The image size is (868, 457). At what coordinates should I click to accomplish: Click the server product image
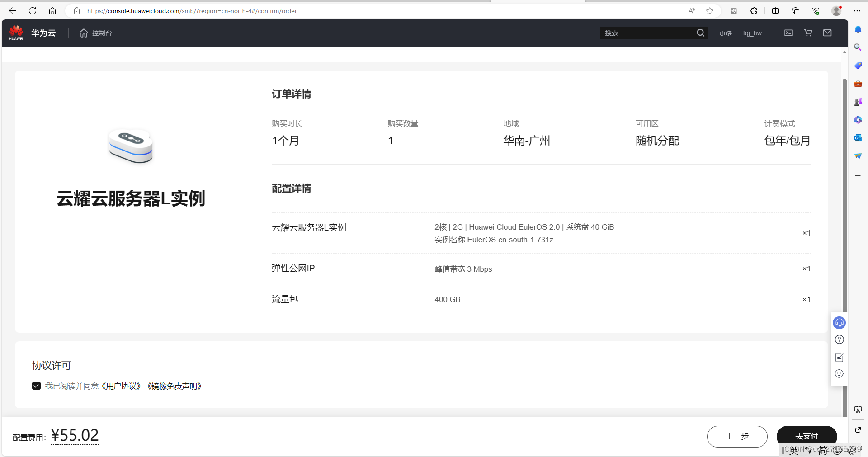[x=131, y=146]
